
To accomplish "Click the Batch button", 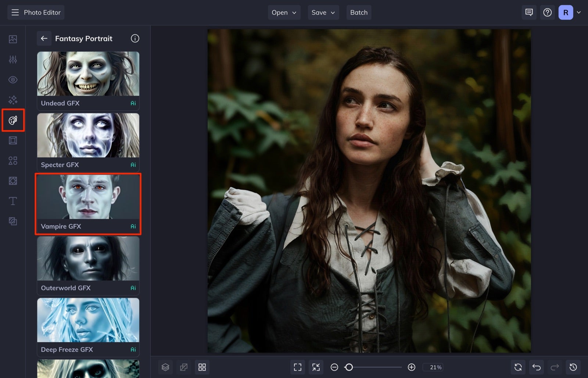I will point(359,12).
